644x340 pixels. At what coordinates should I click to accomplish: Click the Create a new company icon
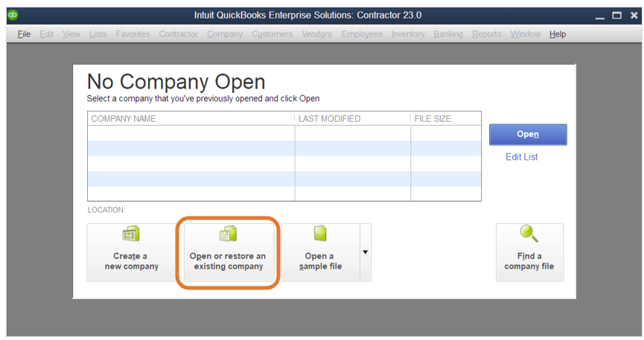pos(131,235)
